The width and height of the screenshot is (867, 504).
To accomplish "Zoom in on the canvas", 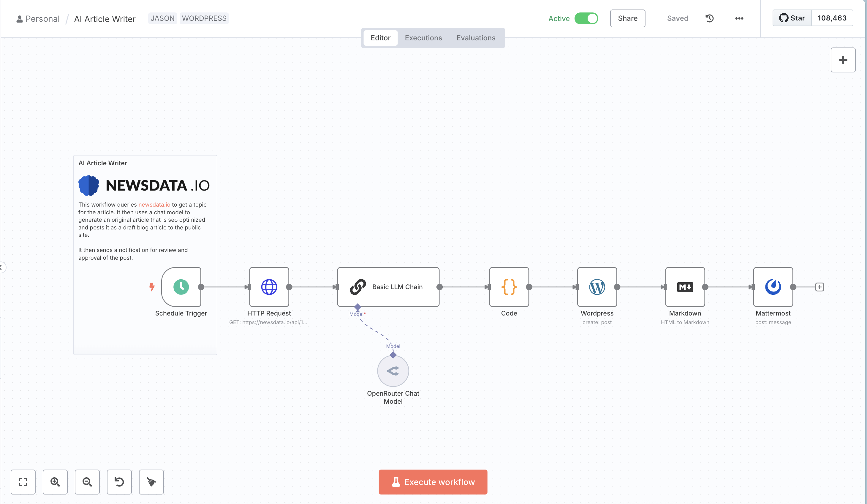I will point(55,482).
